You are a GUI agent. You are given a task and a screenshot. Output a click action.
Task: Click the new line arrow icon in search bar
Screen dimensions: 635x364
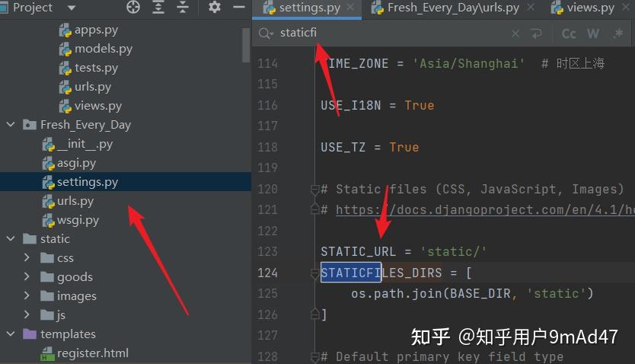coord(536,34)
